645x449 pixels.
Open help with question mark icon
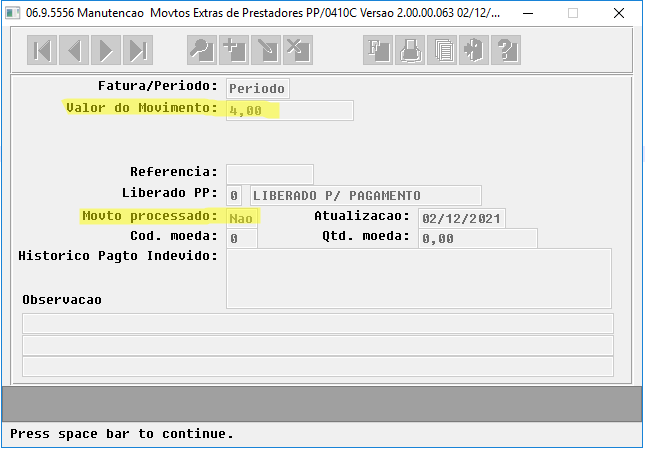point(506,50)
